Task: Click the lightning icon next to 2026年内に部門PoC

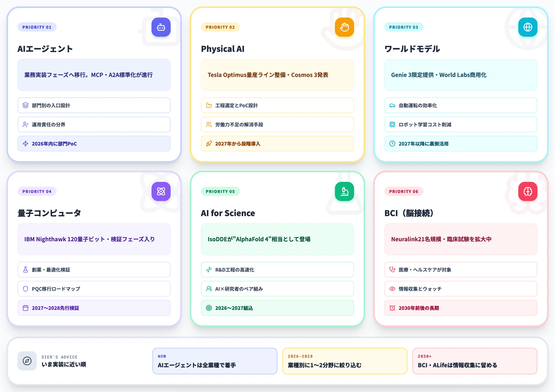Action: pos(25,143)
